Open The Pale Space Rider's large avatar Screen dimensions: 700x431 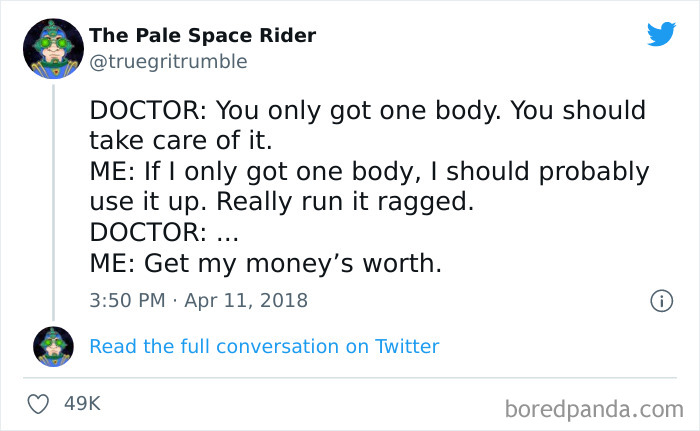(x=53, y=48)
